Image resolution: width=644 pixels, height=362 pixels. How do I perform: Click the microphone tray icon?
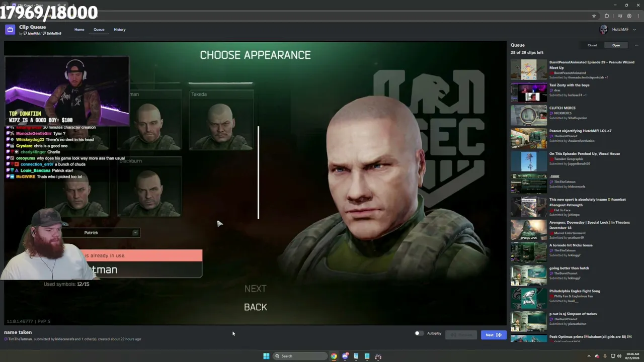point(605,356)
